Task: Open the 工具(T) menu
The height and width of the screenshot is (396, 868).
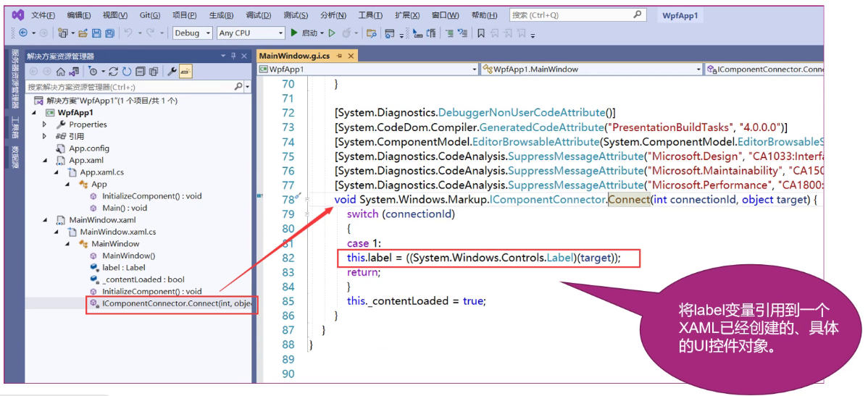Action: point(370,15)
